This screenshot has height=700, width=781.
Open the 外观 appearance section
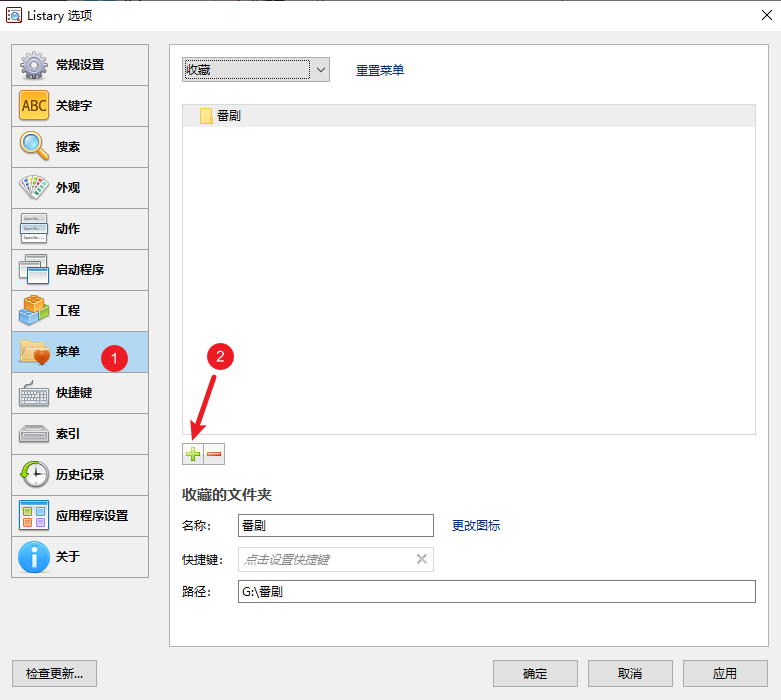[x=80, y=188]
